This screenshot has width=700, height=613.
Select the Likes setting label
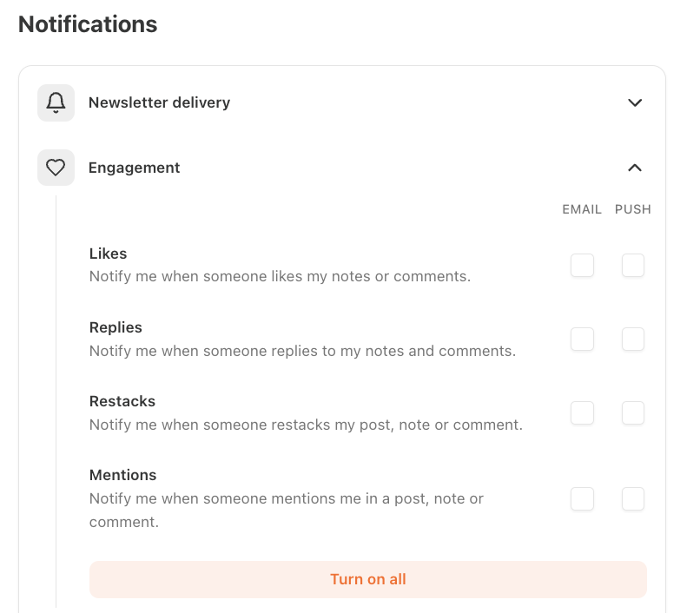pyautogui.click(x=108, y=254)
